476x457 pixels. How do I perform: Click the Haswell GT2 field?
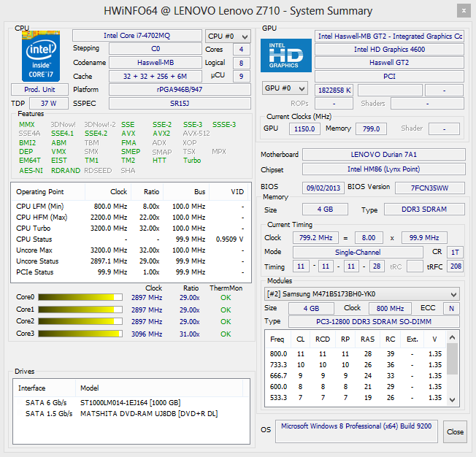point(389,63)
